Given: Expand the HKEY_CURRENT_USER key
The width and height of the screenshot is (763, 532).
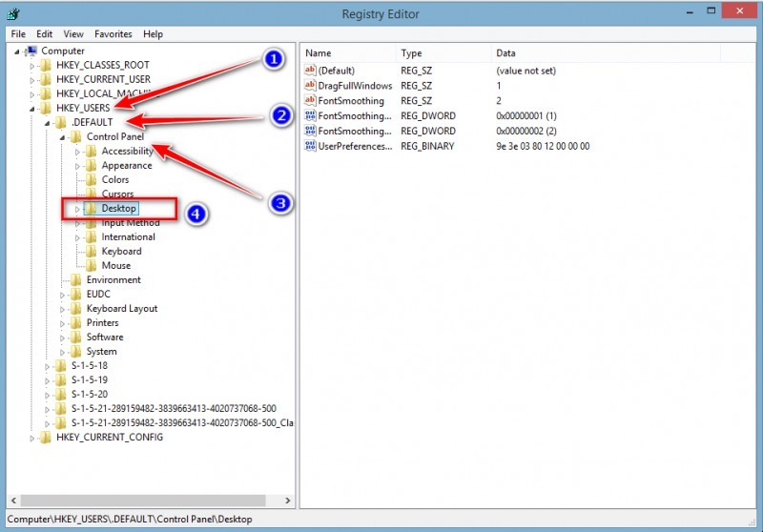Looking at the screenshot, I should 32,80.
